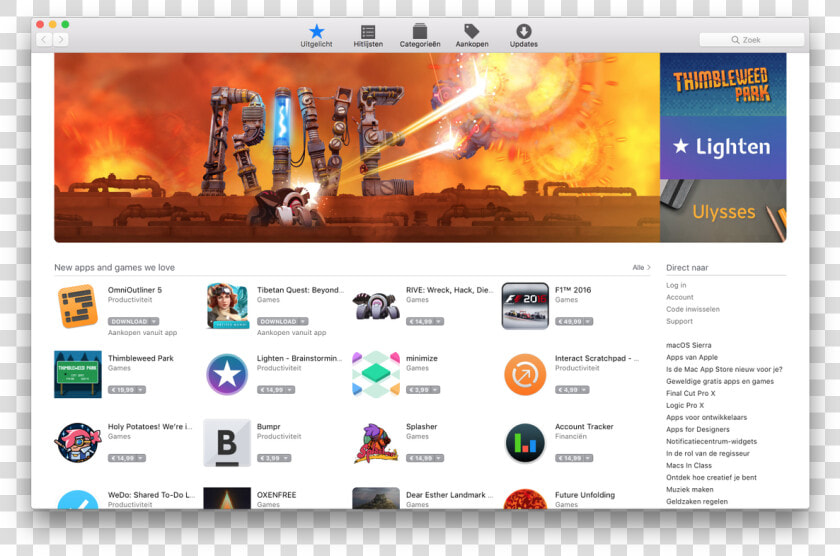Show all apps via Alle link

(641, 267)
